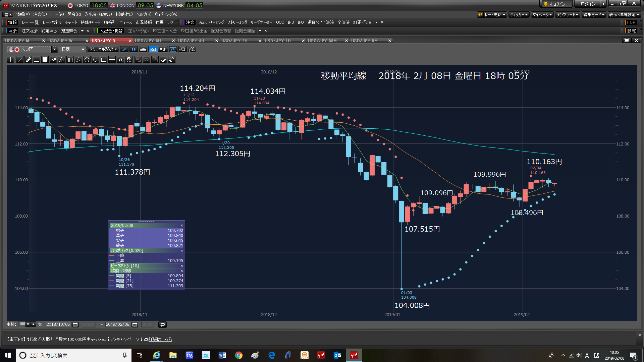Open end date calendar picker
The image size is (644, 362).
(x=135, y=324)
